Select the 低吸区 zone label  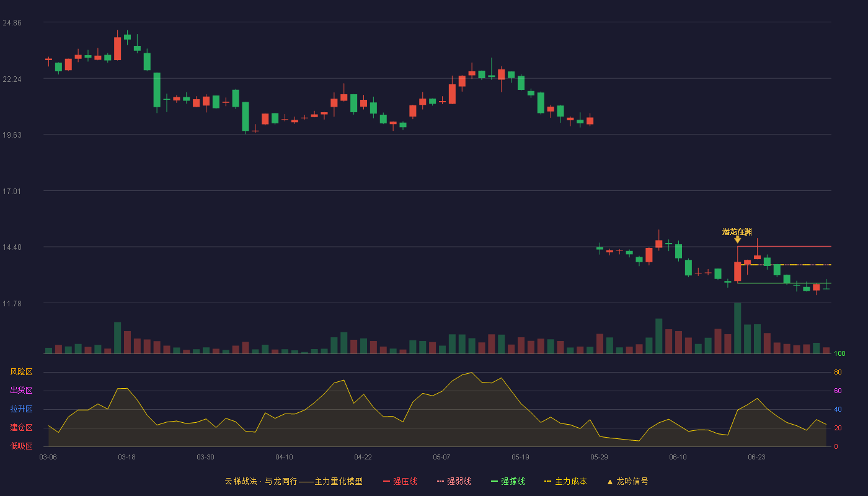pos(21,446)
